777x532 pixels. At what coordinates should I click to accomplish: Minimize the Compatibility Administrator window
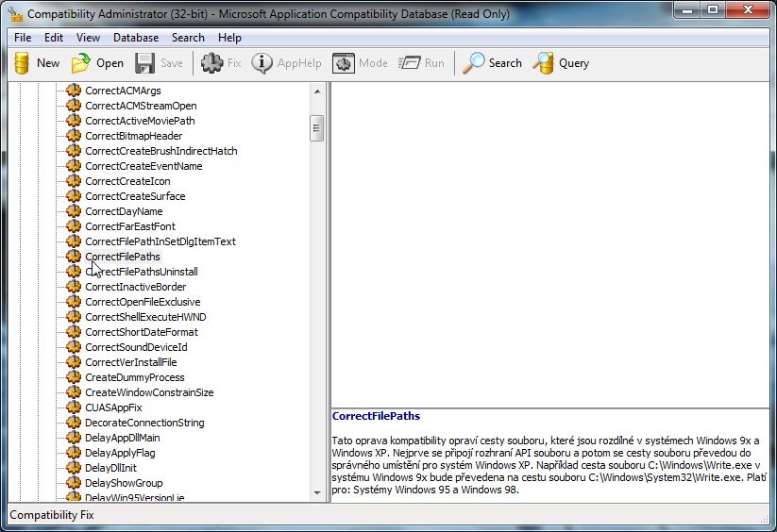(687, 8)
